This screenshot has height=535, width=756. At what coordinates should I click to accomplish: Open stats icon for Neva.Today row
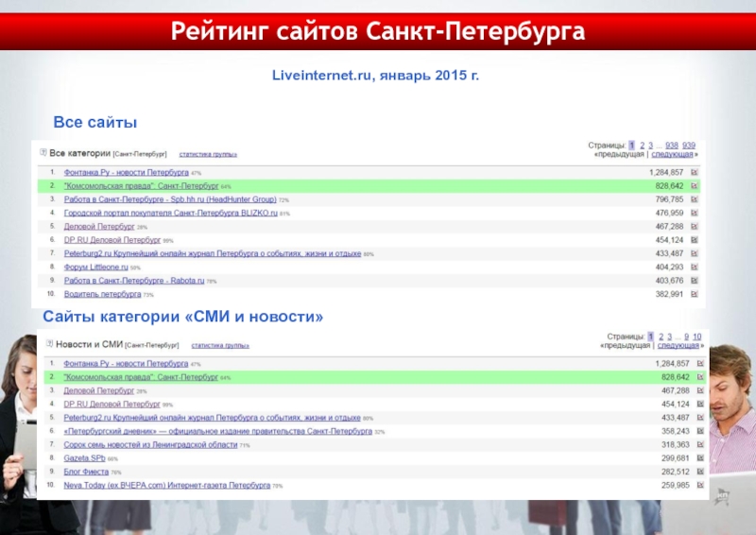click(x=700, y=485)
